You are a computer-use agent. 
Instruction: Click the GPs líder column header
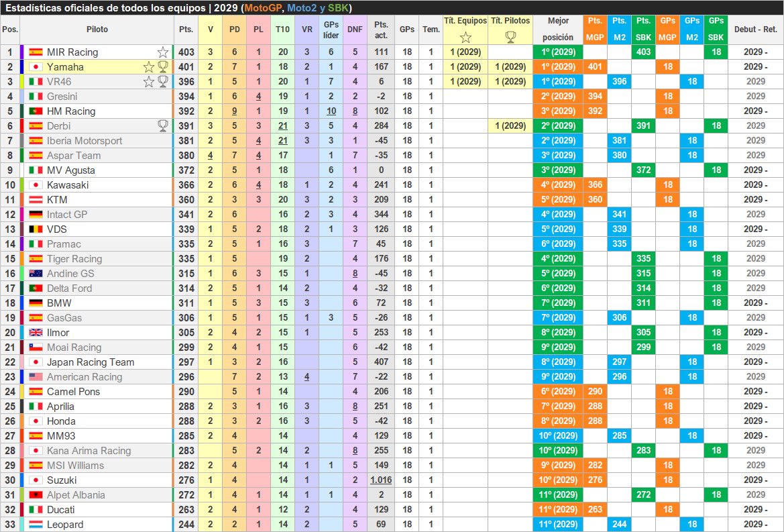[331, 30]
